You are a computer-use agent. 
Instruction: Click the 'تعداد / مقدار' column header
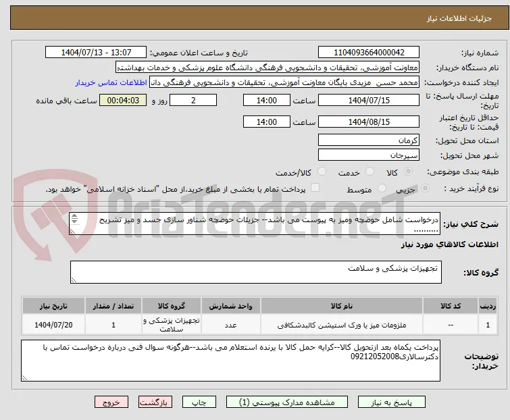click(113, 306)
